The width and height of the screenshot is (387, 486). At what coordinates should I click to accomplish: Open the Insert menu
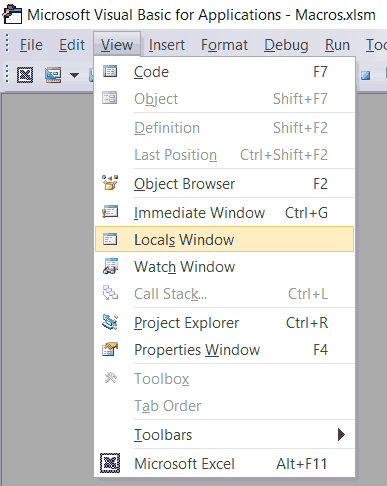pyautogui.click(x=167, y=45)
